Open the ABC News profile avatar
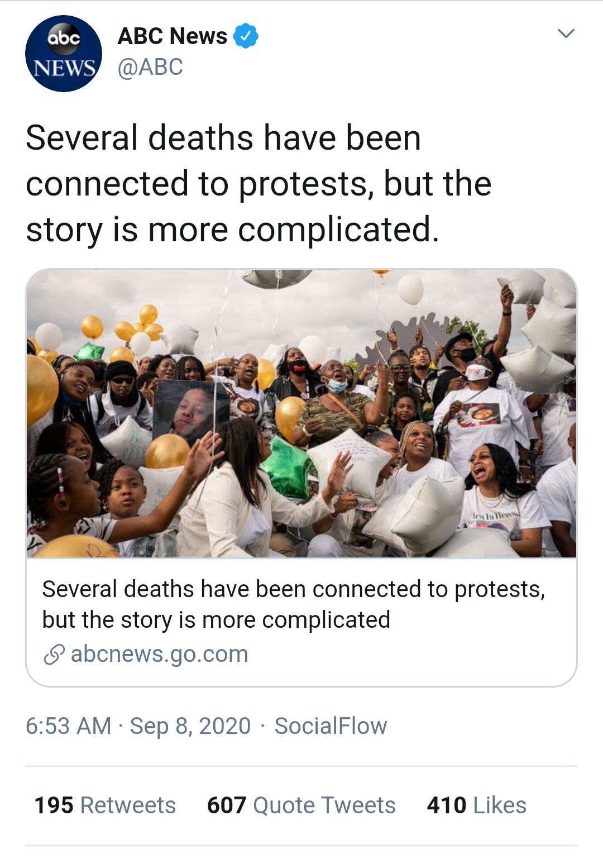The image size is (603, 868). (x=64, y=54)
